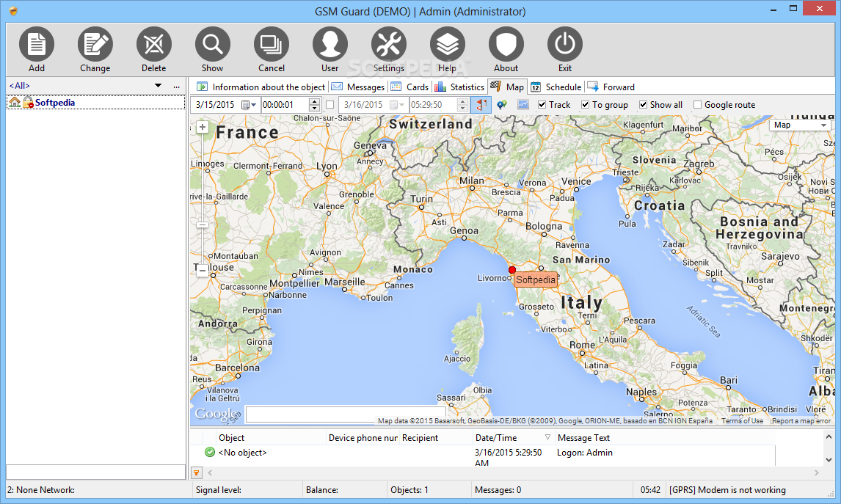
Task: Open Information about the object tab
Action: pos(261,87)
